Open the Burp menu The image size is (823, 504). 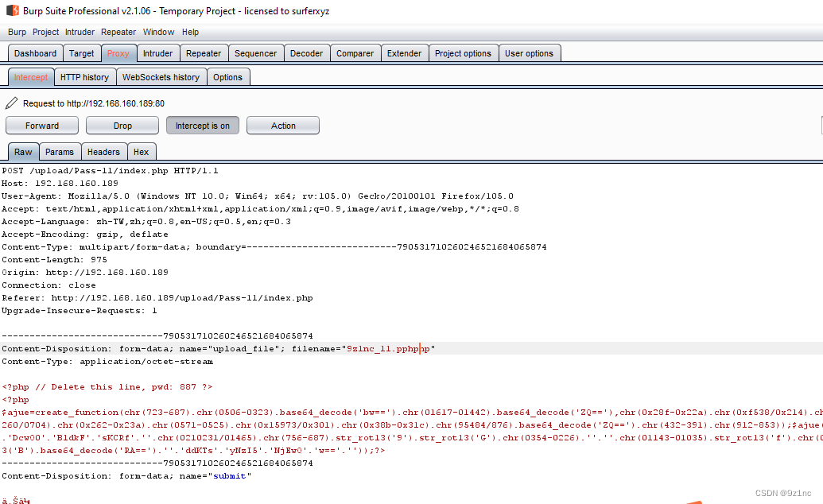(x=17, y=32)
